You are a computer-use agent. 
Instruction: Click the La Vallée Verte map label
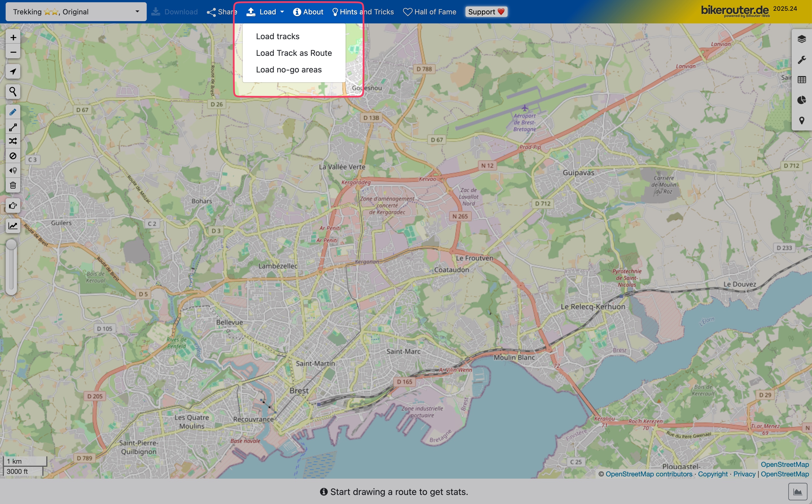click(342, 167)
